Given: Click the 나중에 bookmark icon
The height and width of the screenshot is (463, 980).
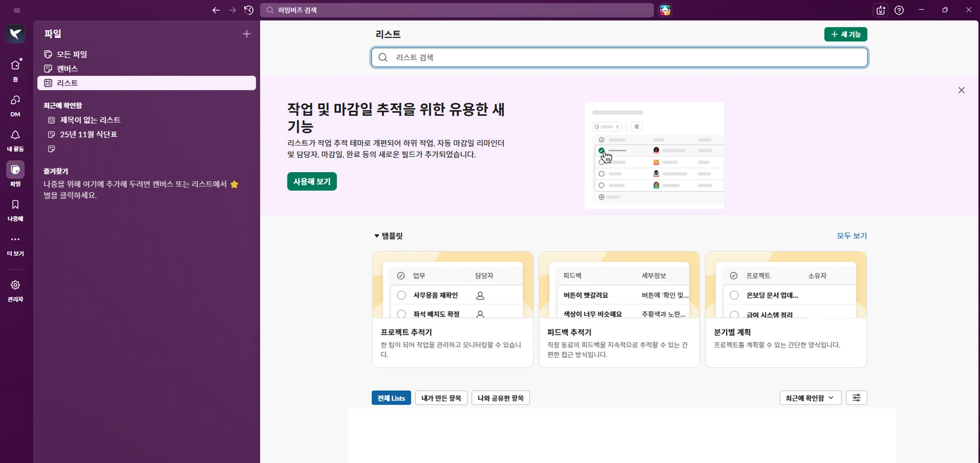Looking at the screenshot, I should click(x=15, y=205).
